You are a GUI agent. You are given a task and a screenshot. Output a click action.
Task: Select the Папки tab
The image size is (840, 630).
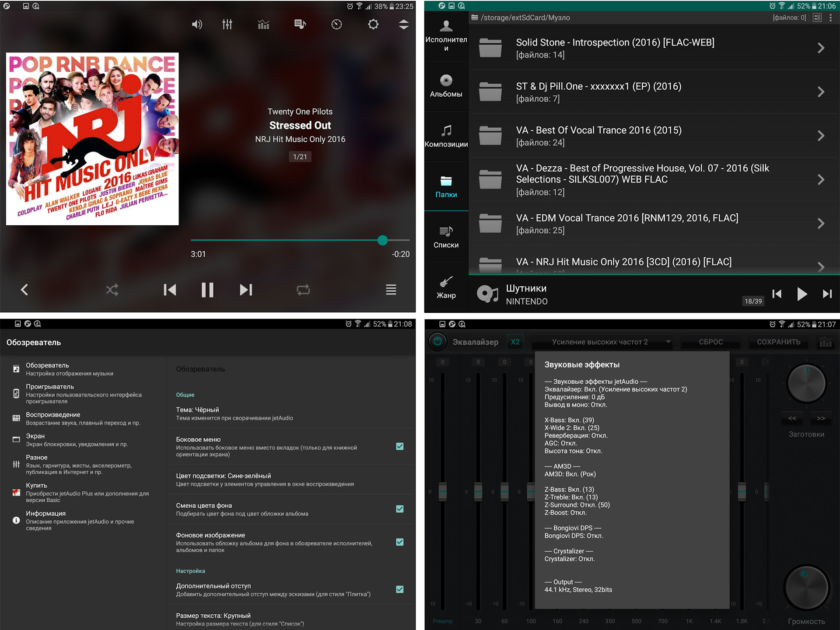446,187
